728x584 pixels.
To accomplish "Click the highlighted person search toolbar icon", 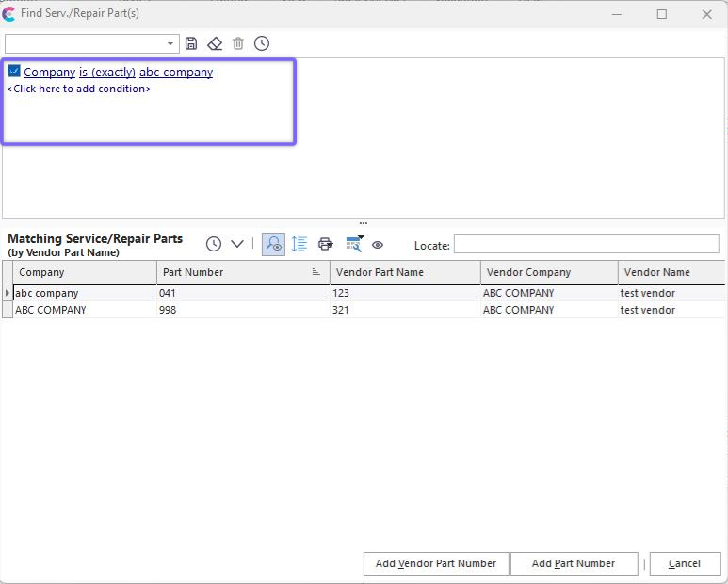I will pyautogui.click(x=273, y=244).
